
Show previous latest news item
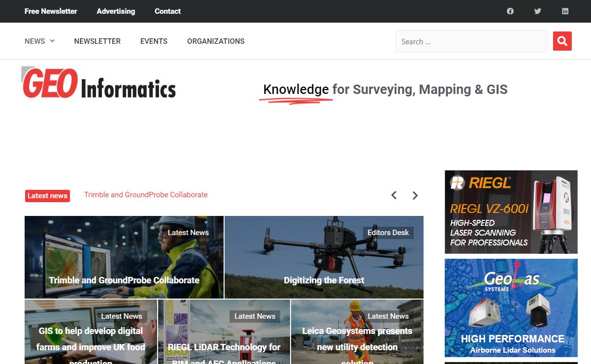point(394,195)
